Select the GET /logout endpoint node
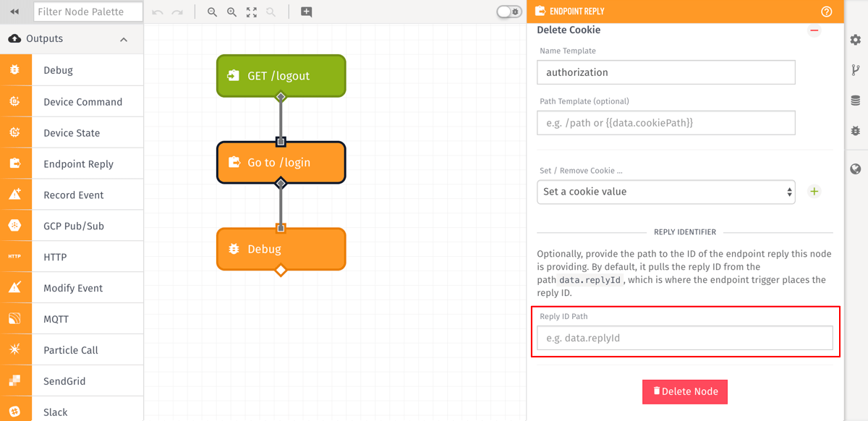The image size is (868, 421). [281, 76]
